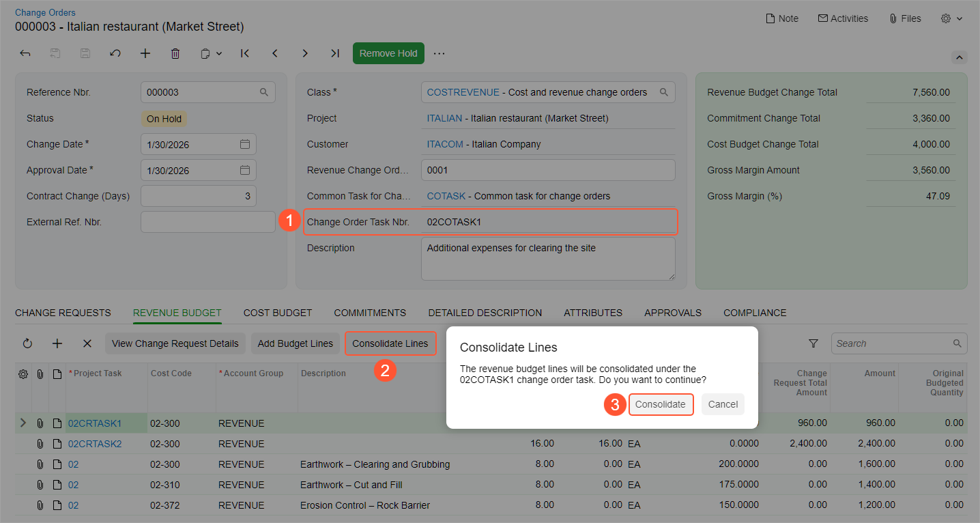Open the ITALIAN project link
The height and width of the screenshot is (523, 980).
click(x=444, y=118)
